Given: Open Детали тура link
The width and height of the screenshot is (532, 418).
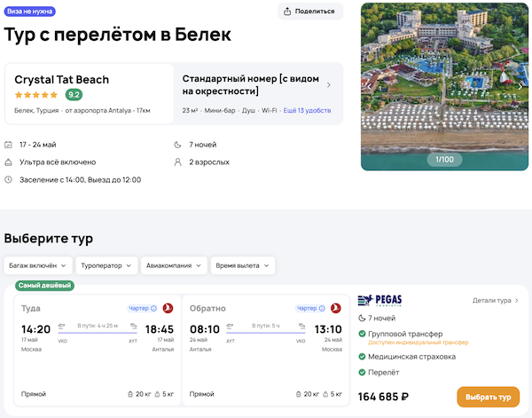Looking at the screenshot, I should pos(496,301).
